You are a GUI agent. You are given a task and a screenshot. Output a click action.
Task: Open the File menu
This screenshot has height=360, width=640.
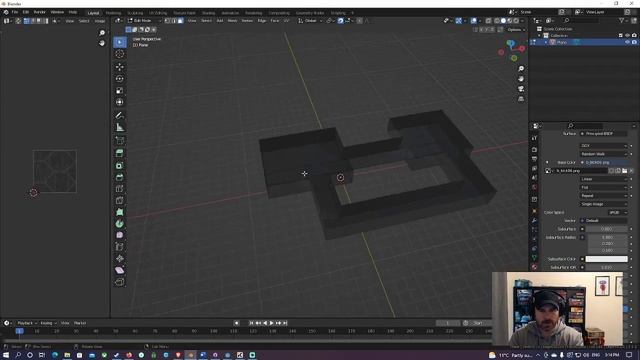[15, 12]
